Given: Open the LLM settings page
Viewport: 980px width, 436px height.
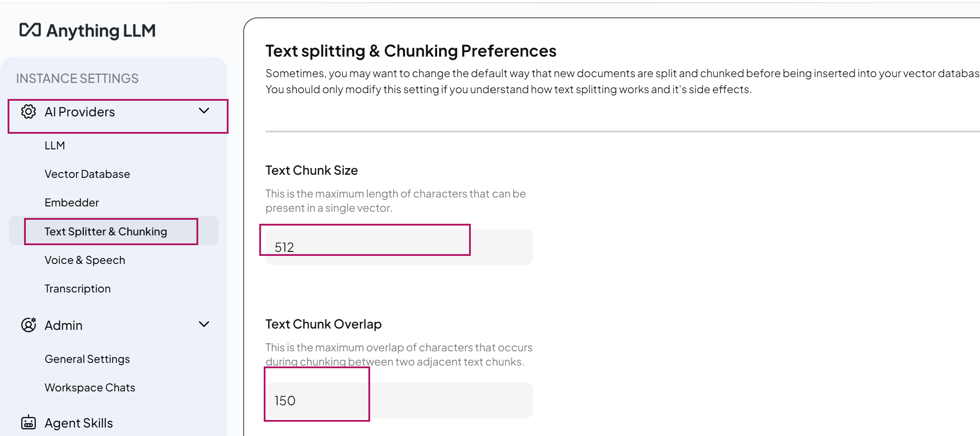Looking at the screenshot, I should 55,145.
